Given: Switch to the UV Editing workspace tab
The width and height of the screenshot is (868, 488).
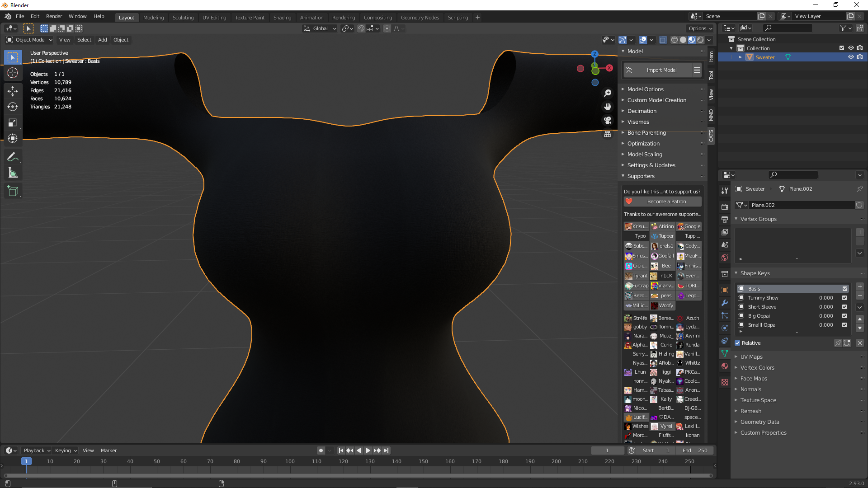Looking at the screenshot, I should [214, 18].
